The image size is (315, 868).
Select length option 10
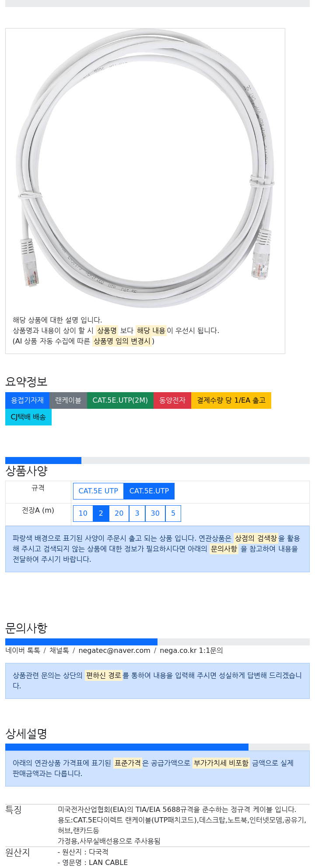point(83,514)
